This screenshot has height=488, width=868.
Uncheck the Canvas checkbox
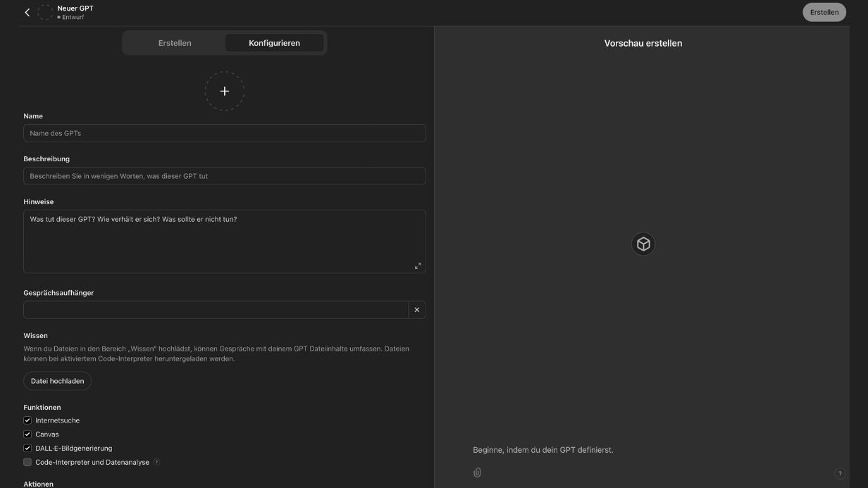[27, 434]
